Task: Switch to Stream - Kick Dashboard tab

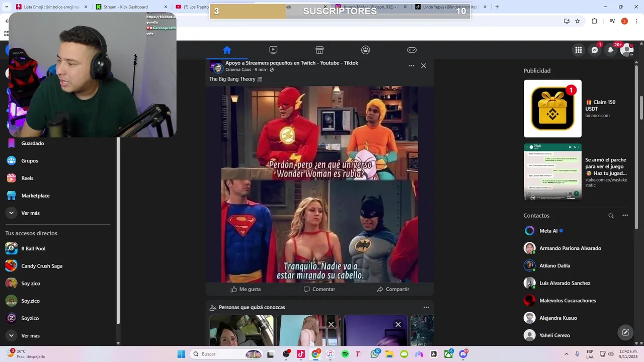Action: coord(130,7)
